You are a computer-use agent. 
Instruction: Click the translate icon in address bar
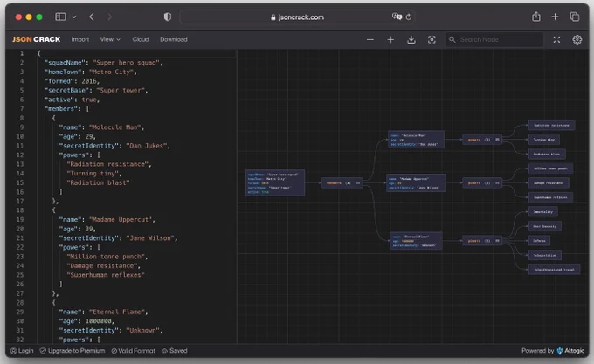pos(397,17)
